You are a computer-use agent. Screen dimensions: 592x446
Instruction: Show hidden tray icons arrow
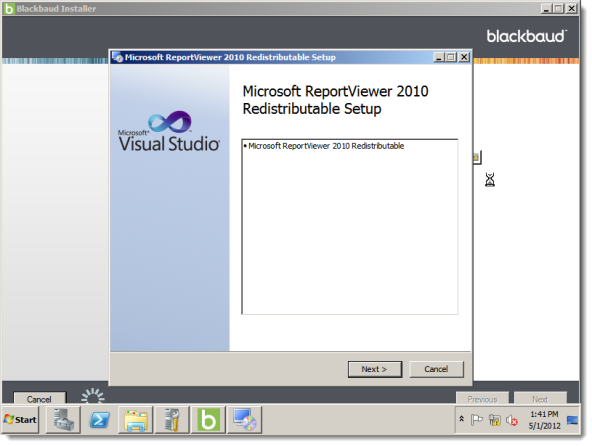461,419
